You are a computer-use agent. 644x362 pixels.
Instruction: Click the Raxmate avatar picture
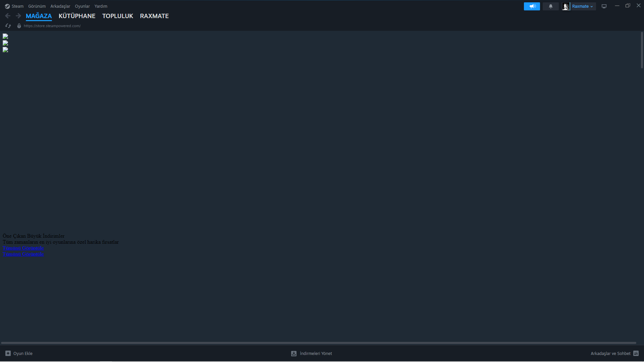click(566, 6)
